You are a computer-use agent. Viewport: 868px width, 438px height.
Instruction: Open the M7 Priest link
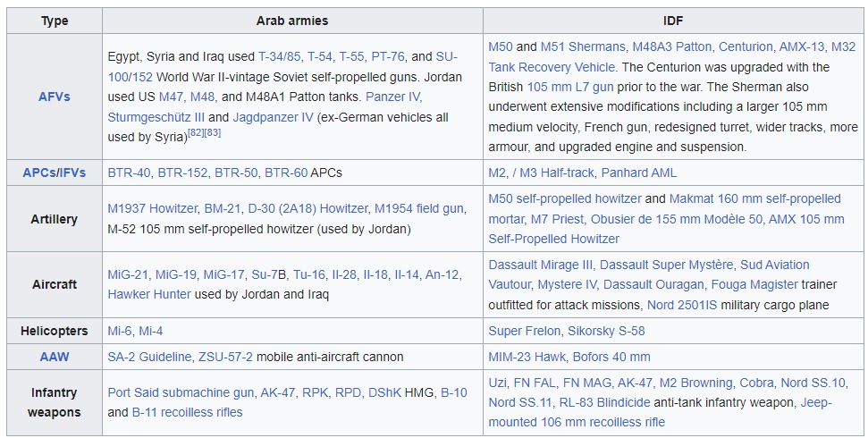(557, 219)
